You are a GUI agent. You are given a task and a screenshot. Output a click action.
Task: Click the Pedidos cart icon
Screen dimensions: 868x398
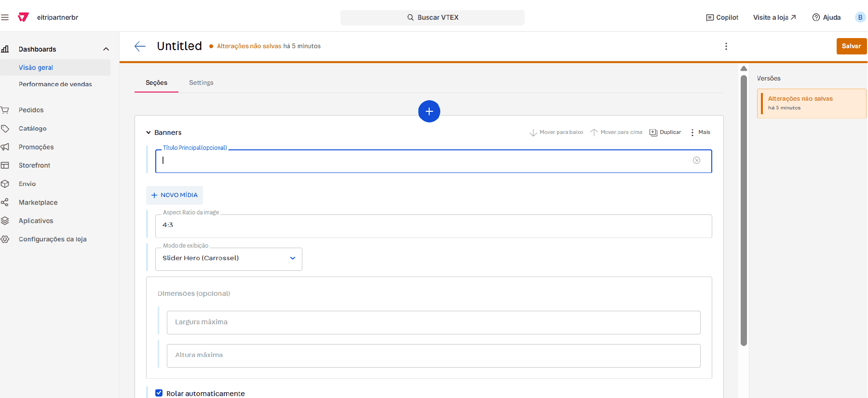(x=5, y=110)
